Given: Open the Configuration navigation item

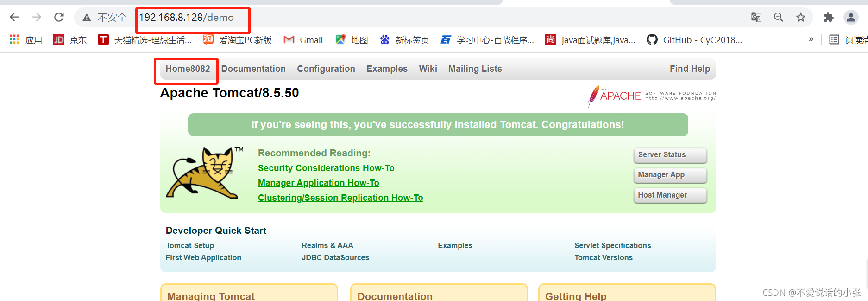Looking at the screenshot, I should point(326,69).
